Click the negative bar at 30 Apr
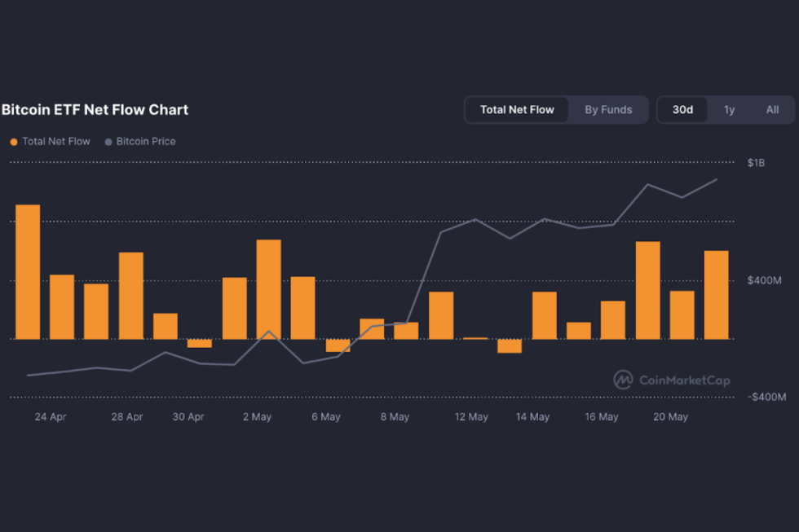 [199, 343]
